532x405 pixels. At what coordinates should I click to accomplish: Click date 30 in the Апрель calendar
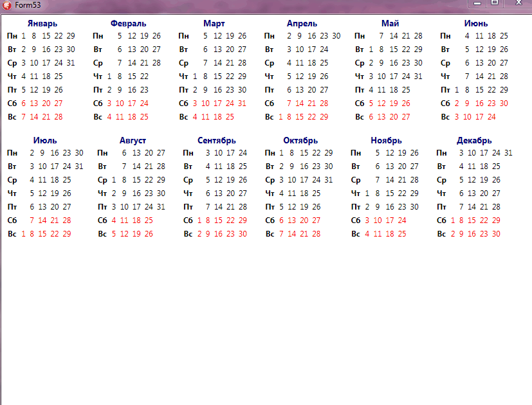[x=336, y=36]
